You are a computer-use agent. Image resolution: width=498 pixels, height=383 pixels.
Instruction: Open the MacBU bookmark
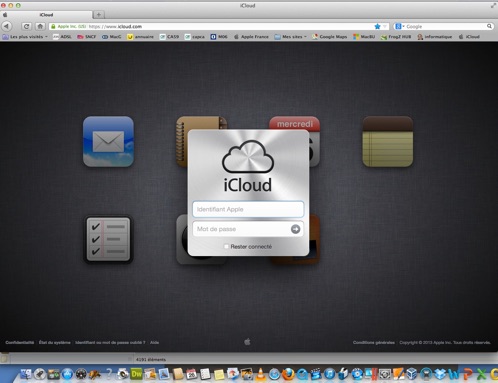coord(364,37)
